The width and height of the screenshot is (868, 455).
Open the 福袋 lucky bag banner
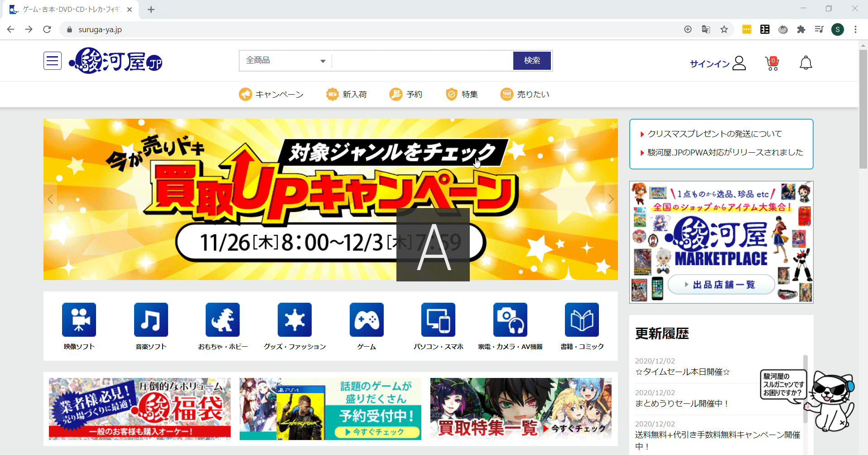click(140, 409)
